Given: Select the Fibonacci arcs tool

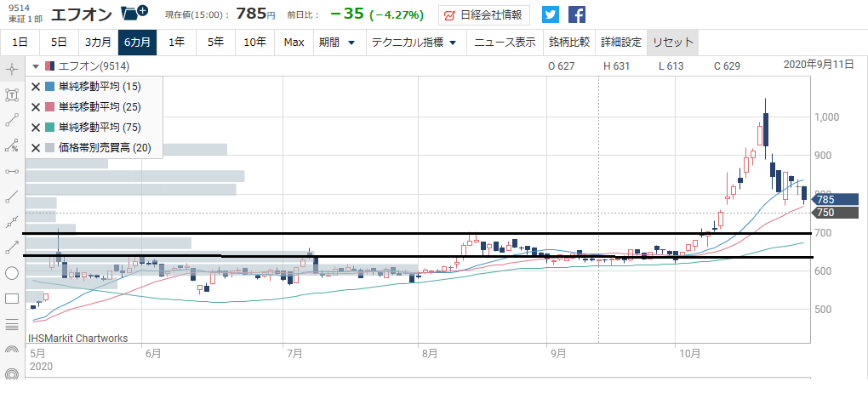Looking at the screenshot, I should 12,350.
